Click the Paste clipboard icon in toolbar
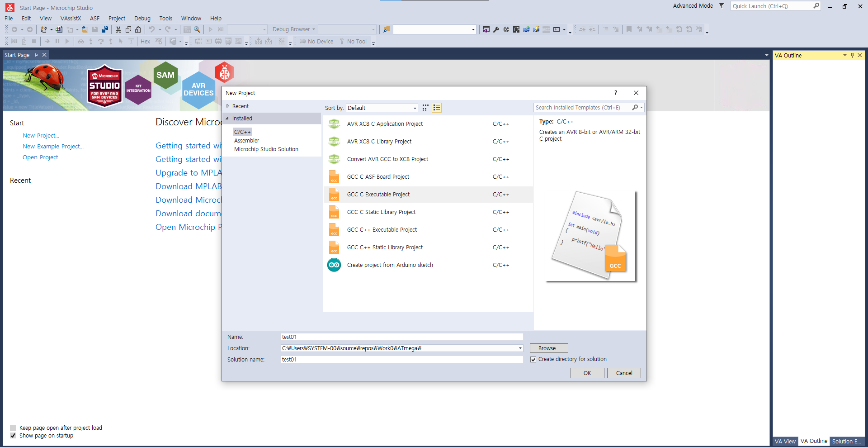This screenshot has height=447, width=868. click(138, 29)
